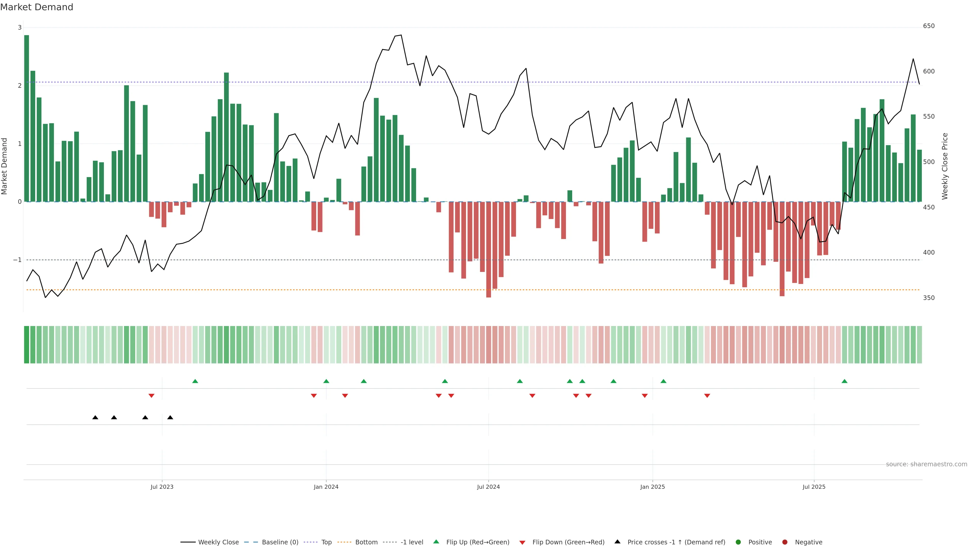Click Flip Down red triangle legend icon
Viewport: 980px width, 551px height.
pyautogui.click(x=522, y=543)
